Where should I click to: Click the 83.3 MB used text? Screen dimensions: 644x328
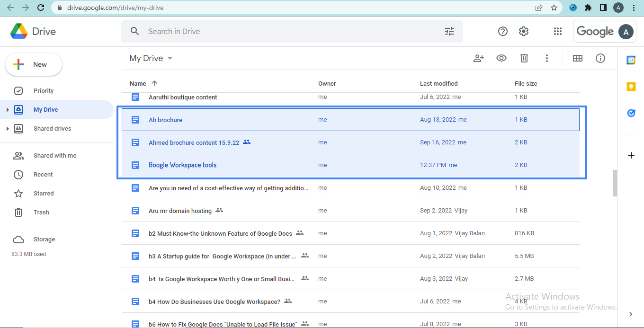click(28, 254)
